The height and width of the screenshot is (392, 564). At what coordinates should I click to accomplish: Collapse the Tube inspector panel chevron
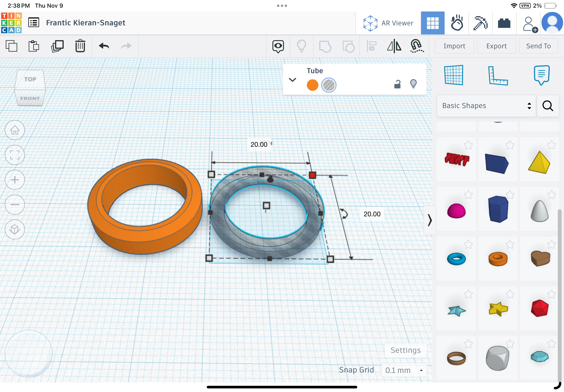(x=292, y=80)
